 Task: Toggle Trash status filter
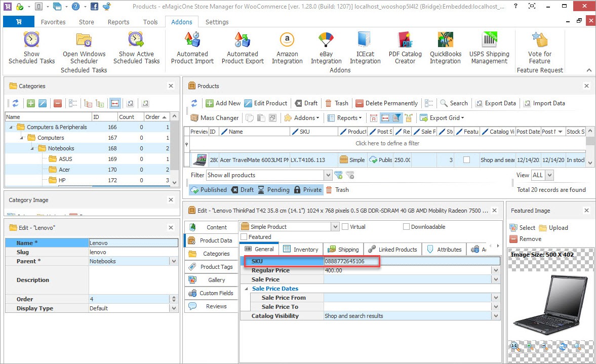point(337,190)
